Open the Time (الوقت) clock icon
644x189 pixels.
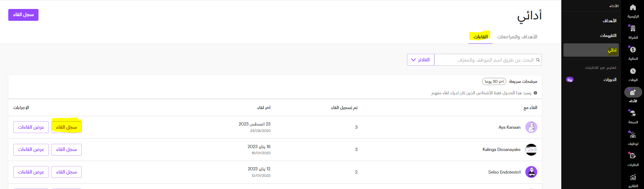click(633, 71)
